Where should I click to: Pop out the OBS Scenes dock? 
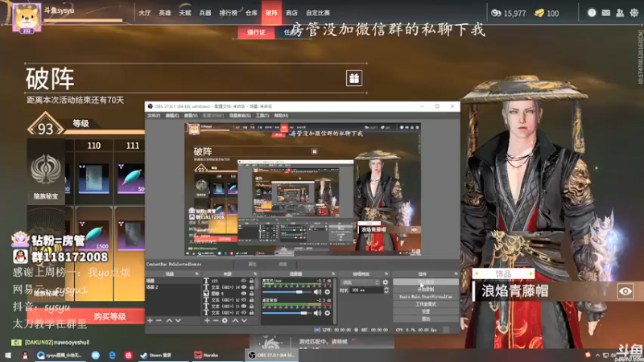pyautogui.click(x=196, y=274)
